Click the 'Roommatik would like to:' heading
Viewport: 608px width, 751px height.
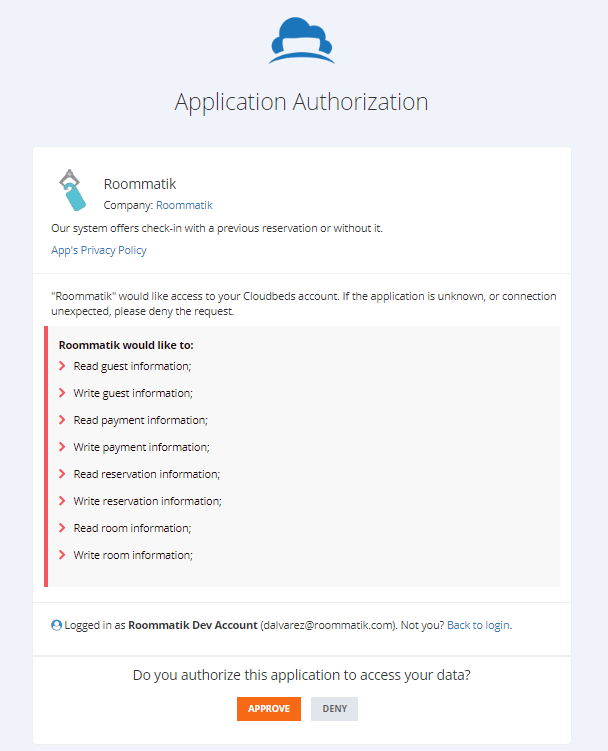coord(126,344)
